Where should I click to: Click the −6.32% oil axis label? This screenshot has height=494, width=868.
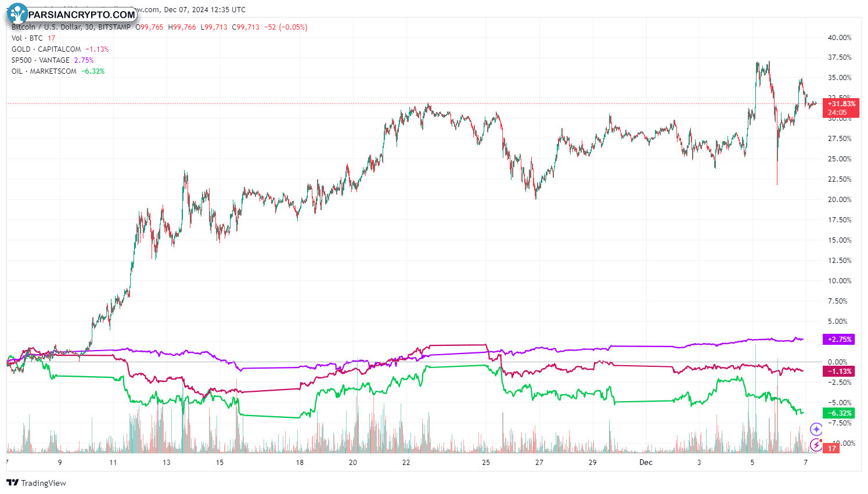(x=839, y=413)
